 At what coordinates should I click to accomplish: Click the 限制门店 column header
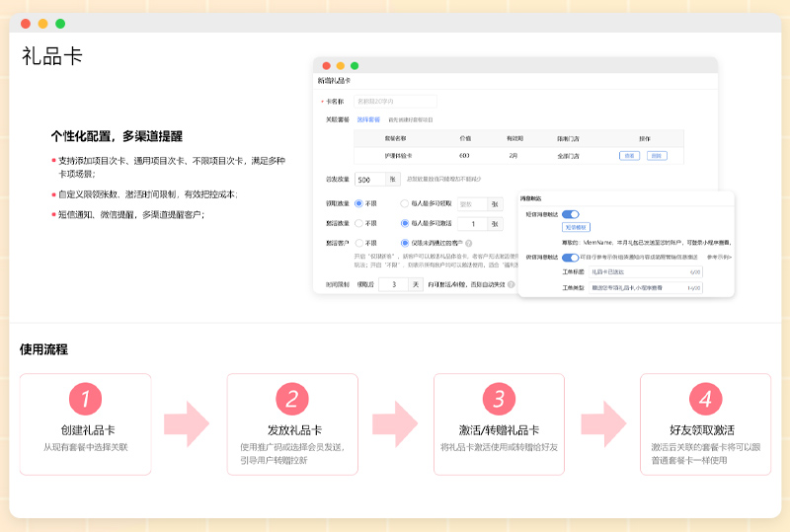[568, 138]
